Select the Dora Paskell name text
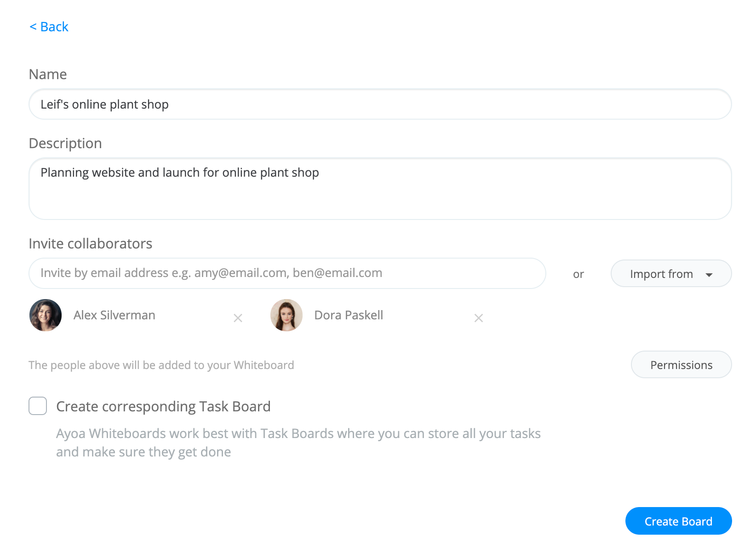Image resolution: width=756 pixels, height=554 pixels. click(349, 315)
